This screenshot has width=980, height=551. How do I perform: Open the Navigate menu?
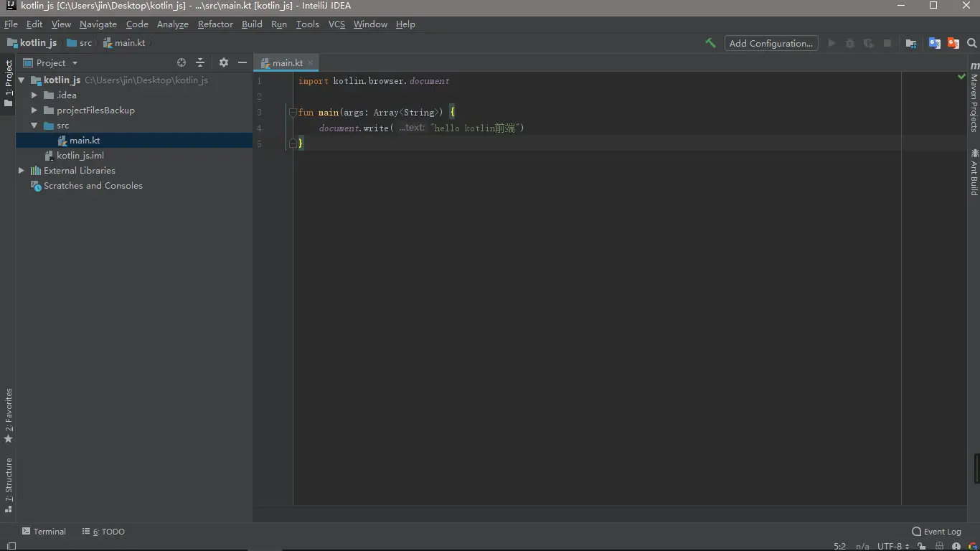click(98, 24)
